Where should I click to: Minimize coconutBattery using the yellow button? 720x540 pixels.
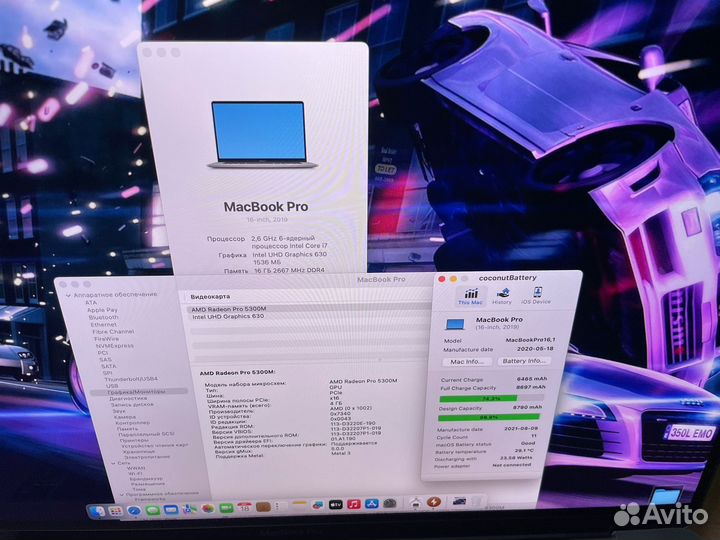point(453,279)
